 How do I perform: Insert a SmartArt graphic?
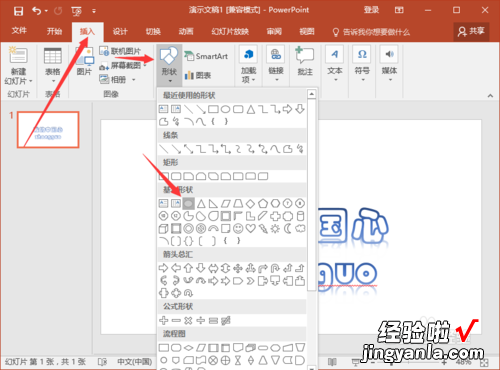pos(206,56)
